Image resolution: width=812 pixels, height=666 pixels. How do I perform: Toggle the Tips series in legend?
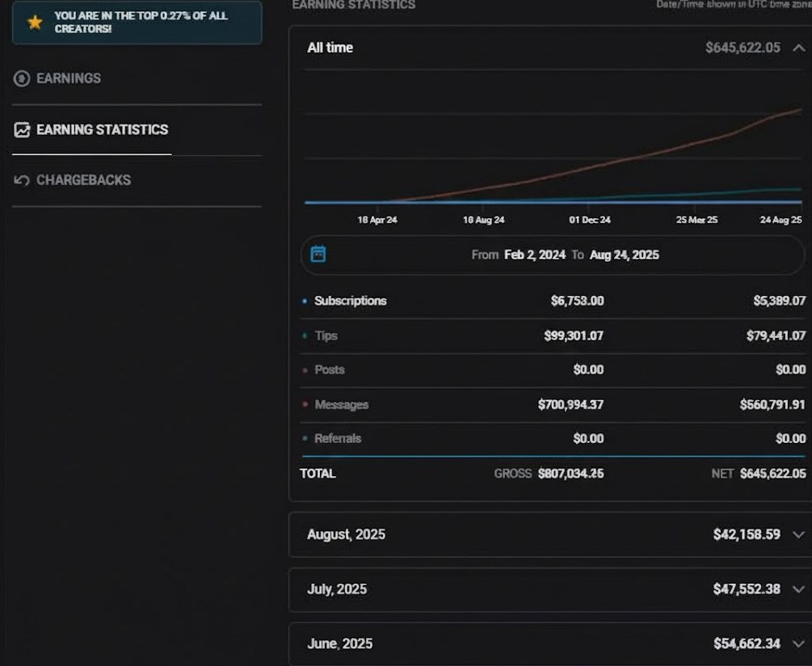coord(326,335)
